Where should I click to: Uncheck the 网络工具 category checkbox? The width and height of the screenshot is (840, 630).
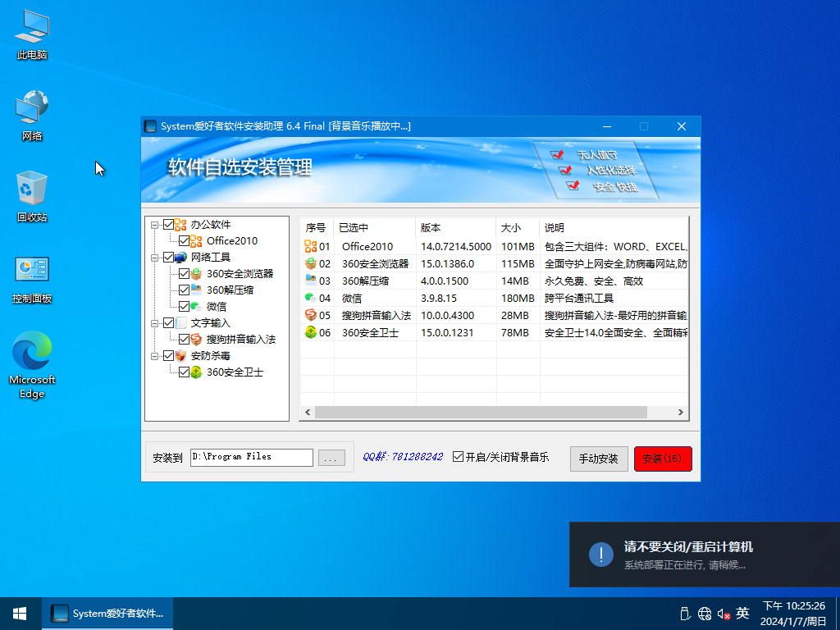pos(168,258)
